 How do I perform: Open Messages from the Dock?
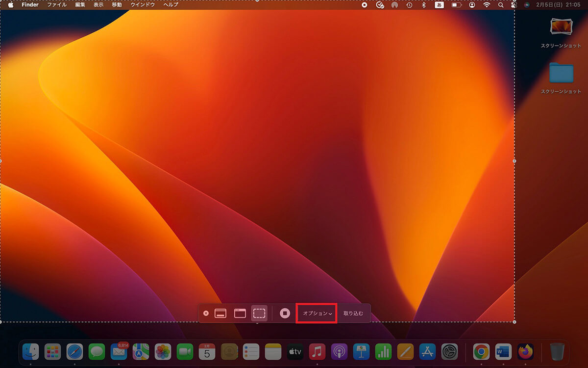point(97,351)
